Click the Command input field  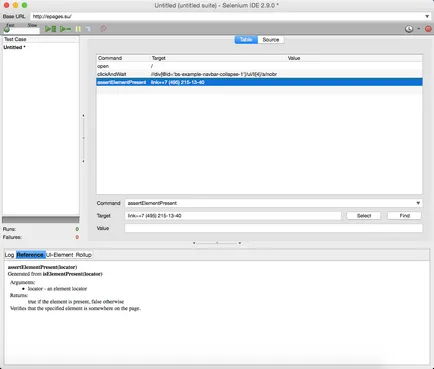270,203
